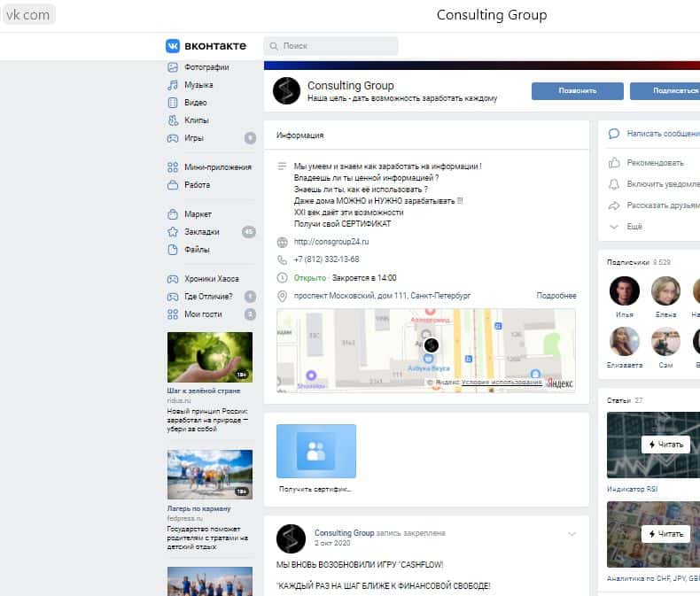Image resolution: width=700 pixels, height=596 pixels.
Task: Open the consgroup24.ru website link
Action: tap(331, 242)
